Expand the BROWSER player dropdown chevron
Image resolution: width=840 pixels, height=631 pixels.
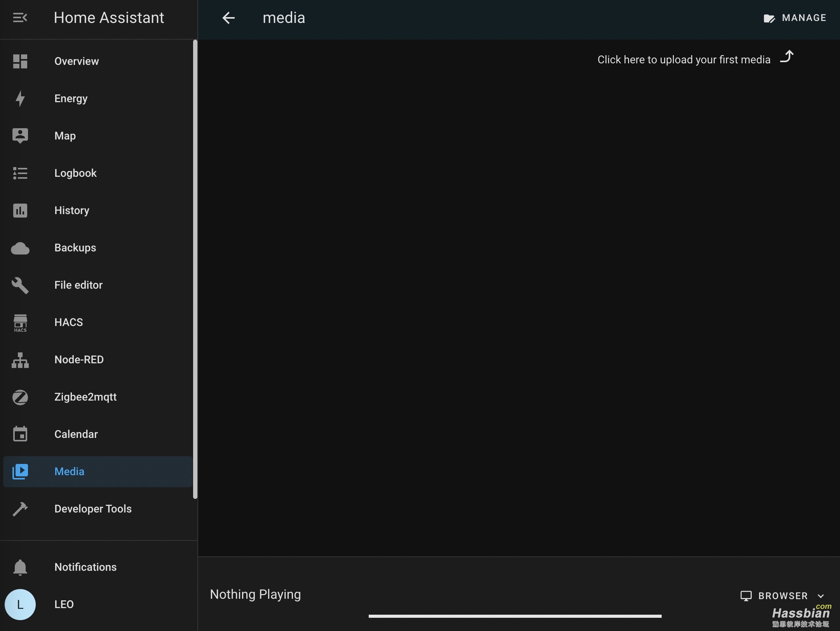pos(821,596)
